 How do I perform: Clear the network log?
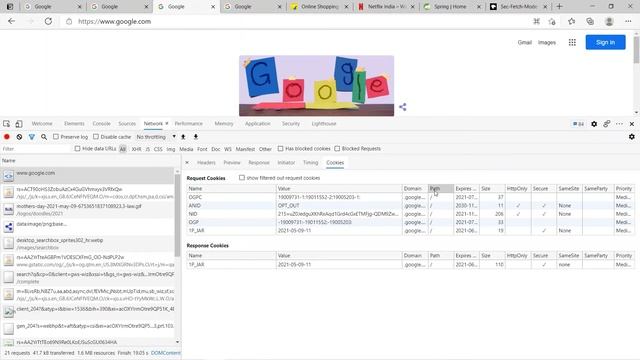[x=19, y=137]
